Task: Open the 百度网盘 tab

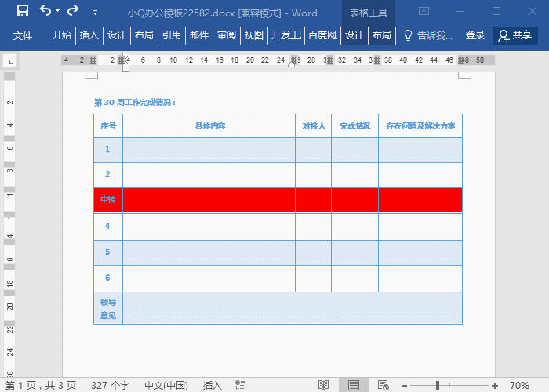Action: 322,35
